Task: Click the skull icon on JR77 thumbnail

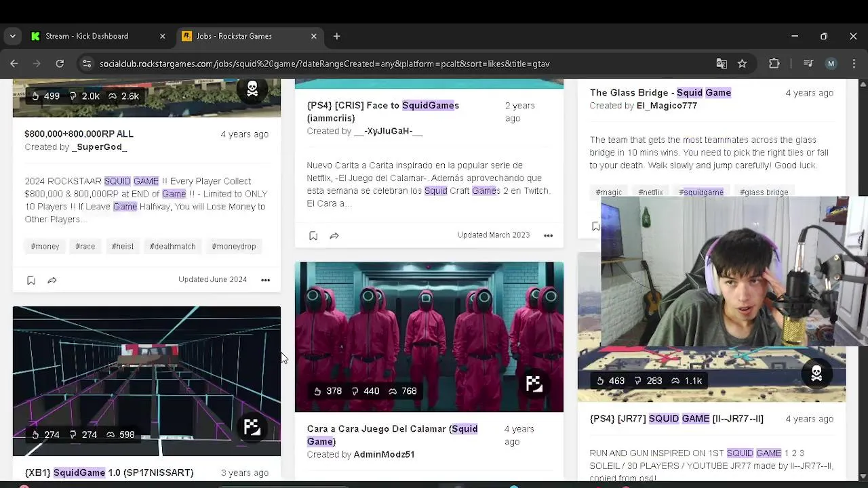Action: click(x=816, y=373)
